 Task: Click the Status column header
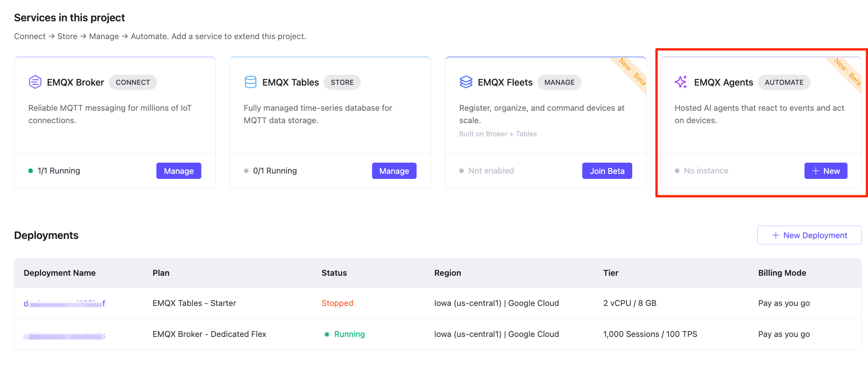(334, 273)
